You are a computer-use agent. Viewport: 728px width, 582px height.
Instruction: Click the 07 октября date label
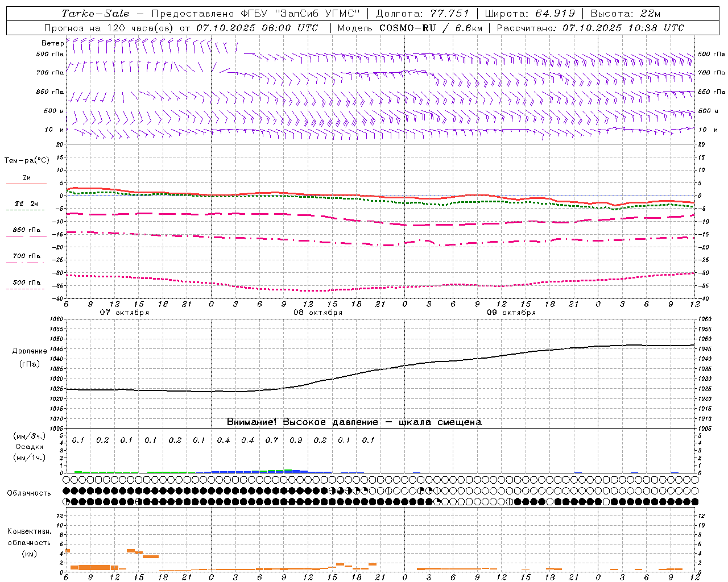[125, 313]
